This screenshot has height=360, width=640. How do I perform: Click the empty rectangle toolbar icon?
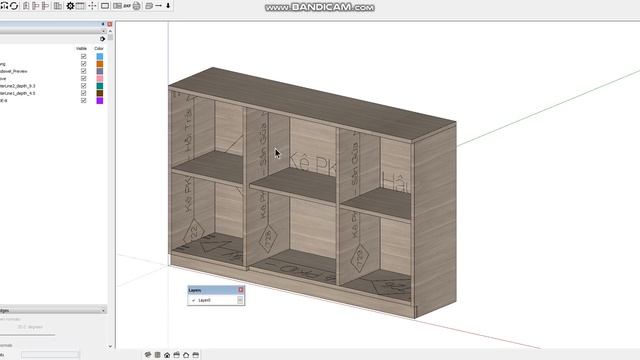pos(105,6)
